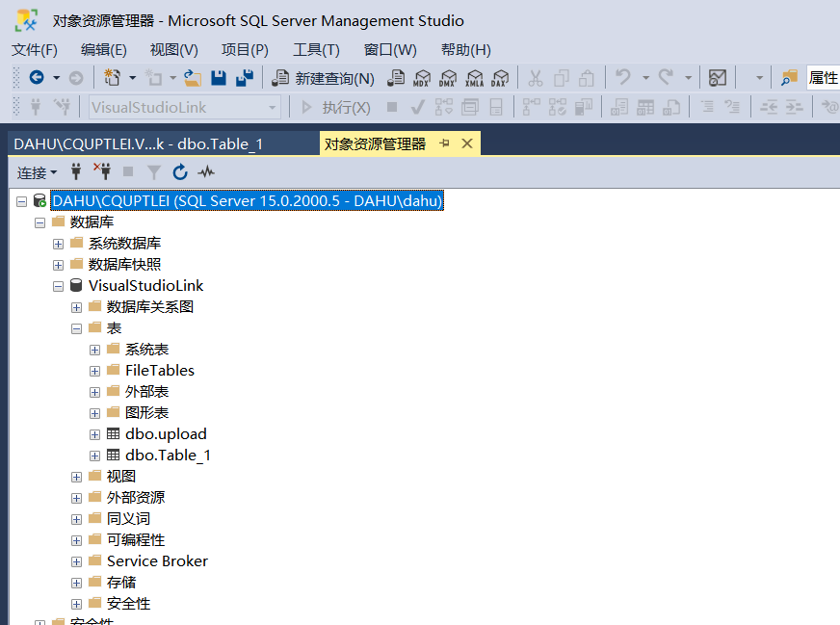Click the 新建查询(N) button
Image resolution: width=840 pixels, height=625 pixels.
pyautogui.click(x=323, y=78)
